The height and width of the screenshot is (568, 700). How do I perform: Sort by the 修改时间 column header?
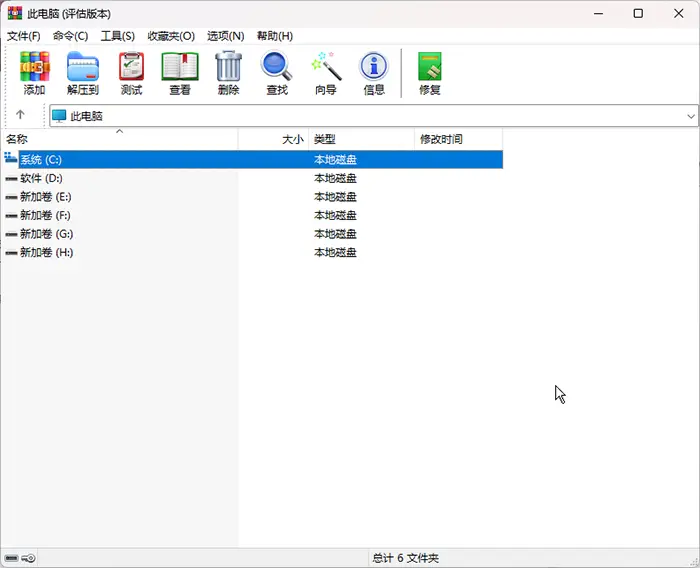458,139
